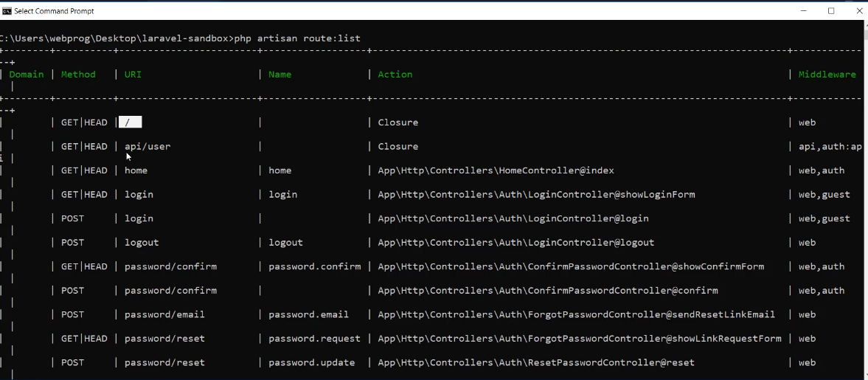Screen dimensions: 868x380
Task: Click the LoginController@showLoginForm action text
Action: tap(536, 195)
